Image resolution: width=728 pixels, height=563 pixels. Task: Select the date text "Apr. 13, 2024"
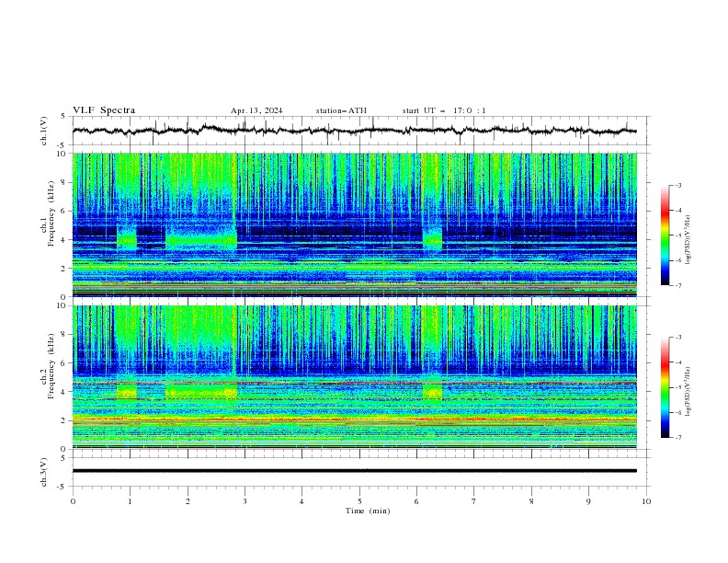point(256,110)
